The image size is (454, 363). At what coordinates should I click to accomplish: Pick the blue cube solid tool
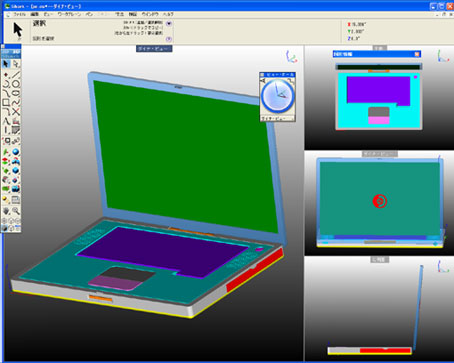[16, 171]
